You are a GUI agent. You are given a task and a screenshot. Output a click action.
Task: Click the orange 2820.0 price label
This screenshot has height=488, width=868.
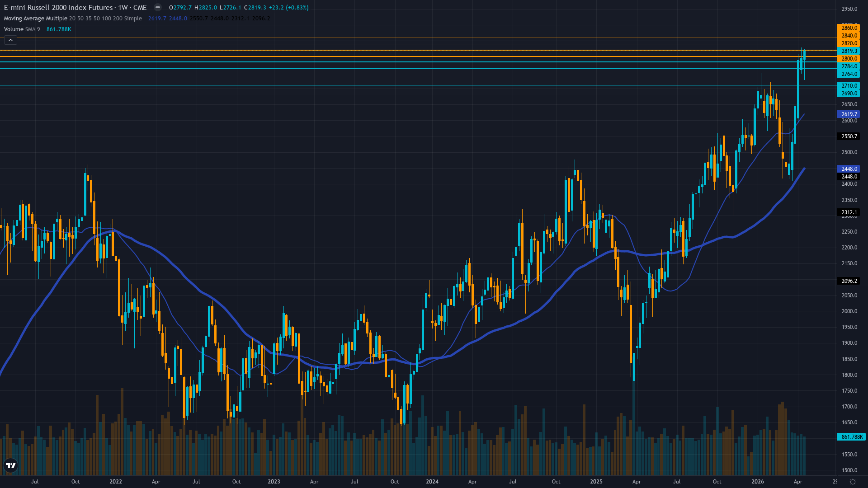pos(849,43)
